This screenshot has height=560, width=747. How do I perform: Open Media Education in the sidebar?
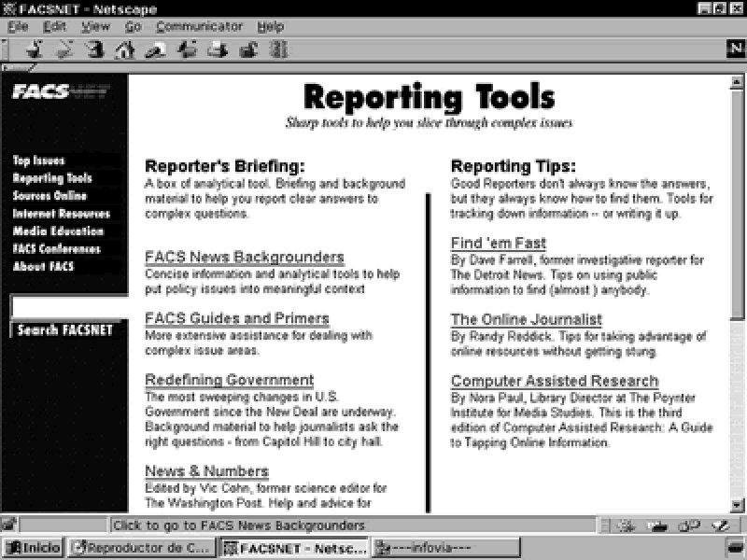58,231
